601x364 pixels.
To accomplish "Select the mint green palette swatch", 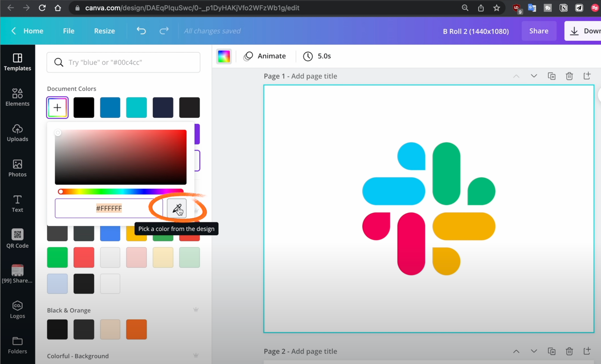I will (x=189, y=257).
